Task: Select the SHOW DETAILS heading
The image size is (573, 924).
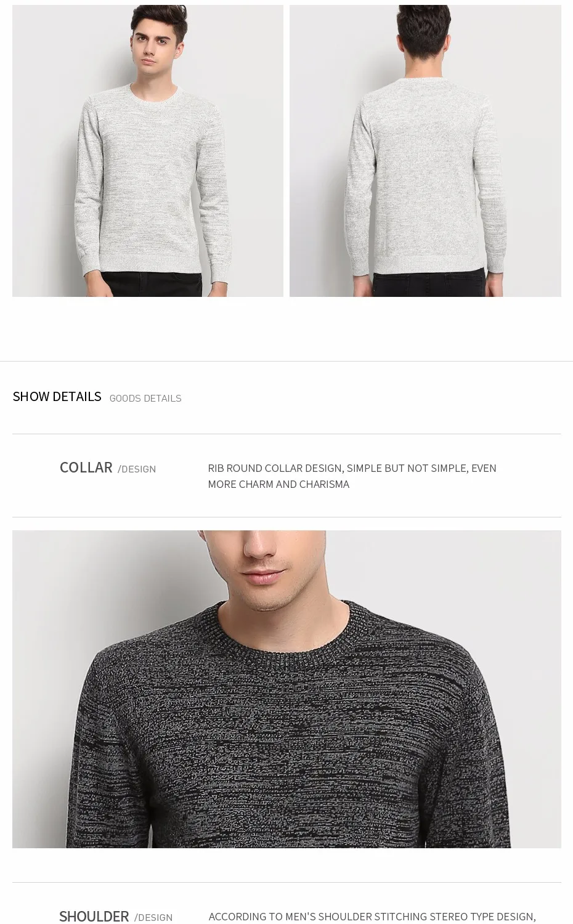Action: coord(57,397)
